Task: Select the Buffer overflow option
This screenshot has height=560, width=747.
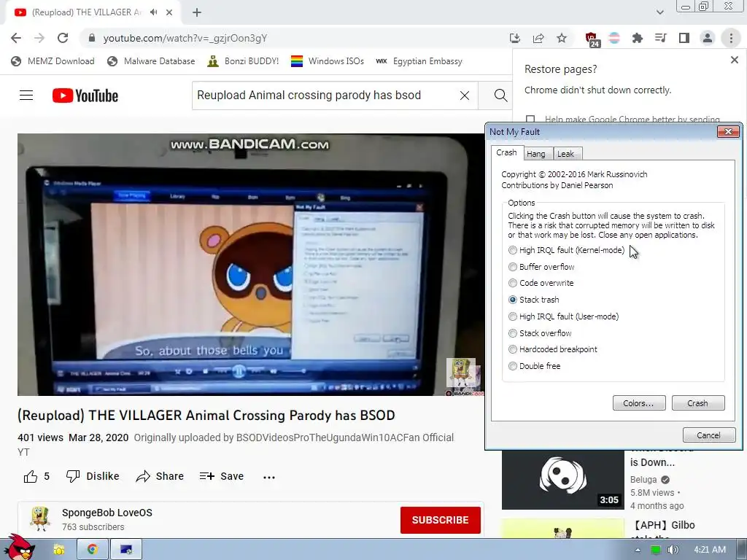Action: [542, 267]
